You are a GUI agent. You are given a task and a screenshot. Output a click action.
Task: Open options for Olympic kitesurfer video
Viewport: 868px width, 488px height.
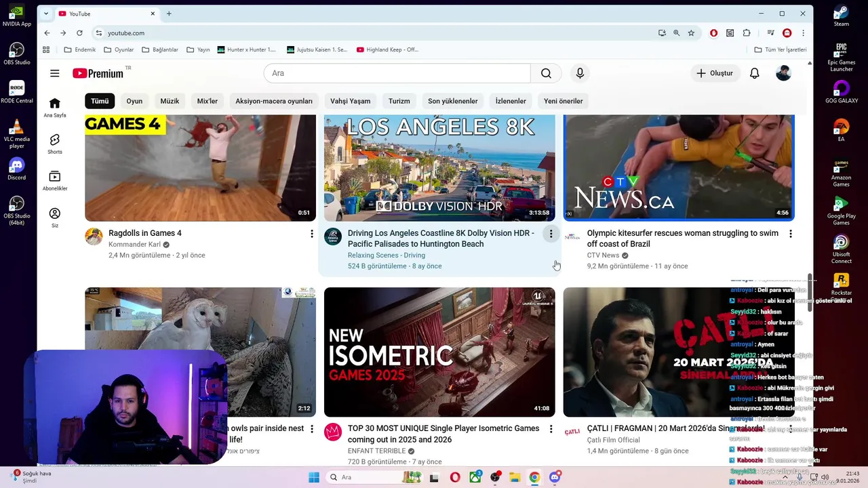tap(790, 234)
